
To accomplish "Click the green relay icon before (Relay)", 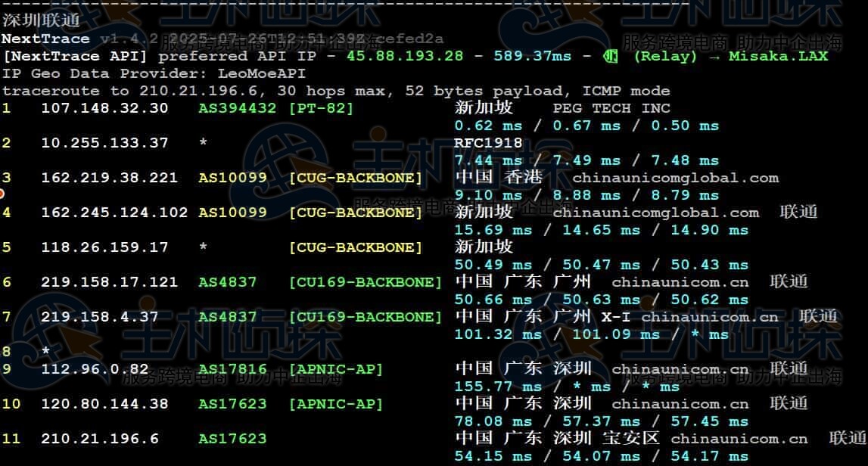I will pyautogui.click(x=611, y=56).
